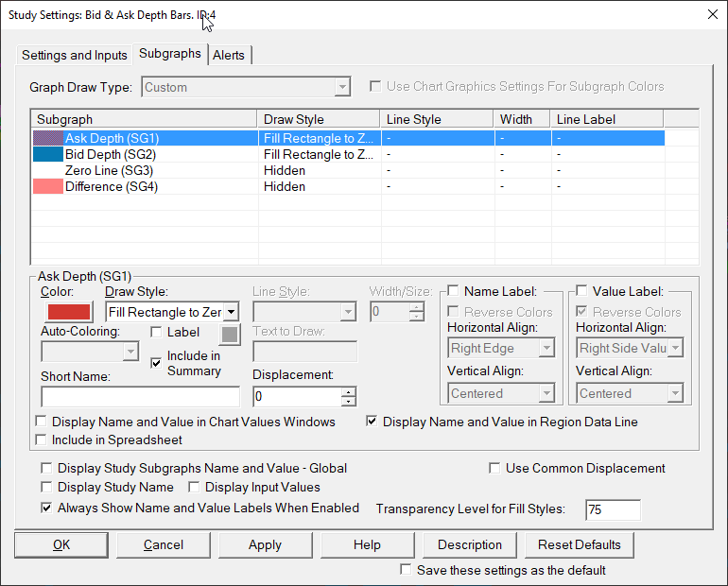This screenshot has width=728, height=586.
Task: Focus the Short Name input field
Action: click(140, 397)
